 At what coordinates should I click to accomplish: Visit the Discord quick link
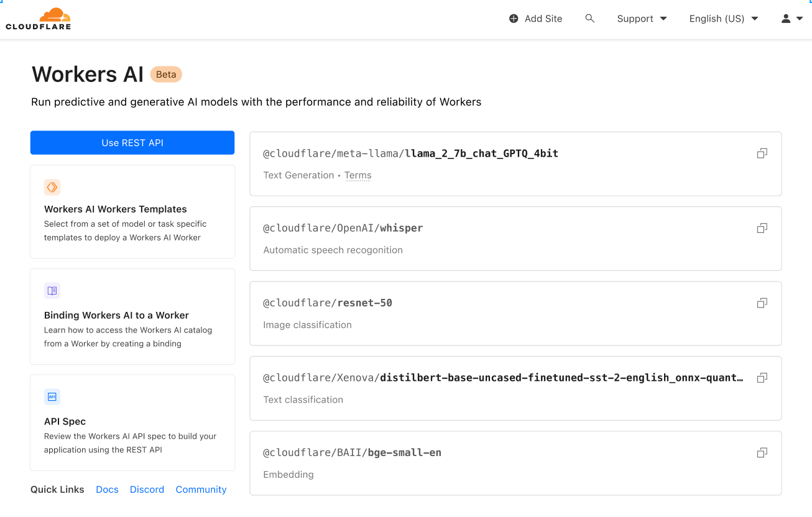point(147,489)
